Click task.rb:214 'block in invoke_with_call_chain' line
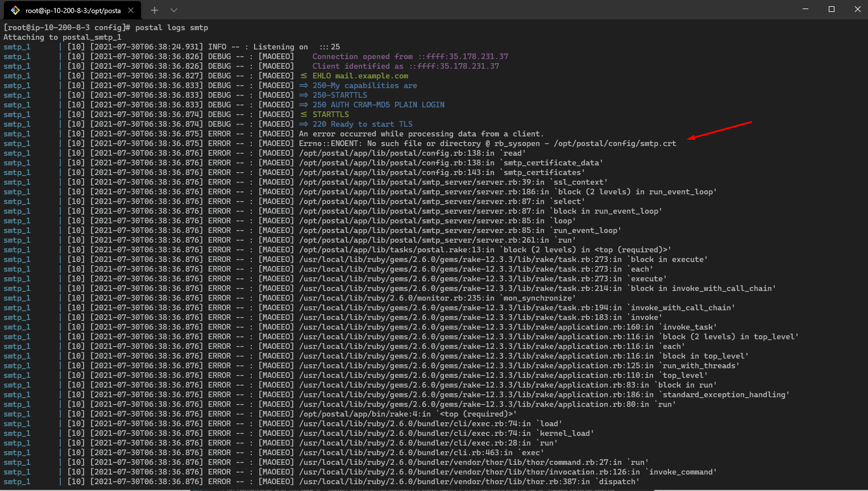 click(x=538, y=288)
